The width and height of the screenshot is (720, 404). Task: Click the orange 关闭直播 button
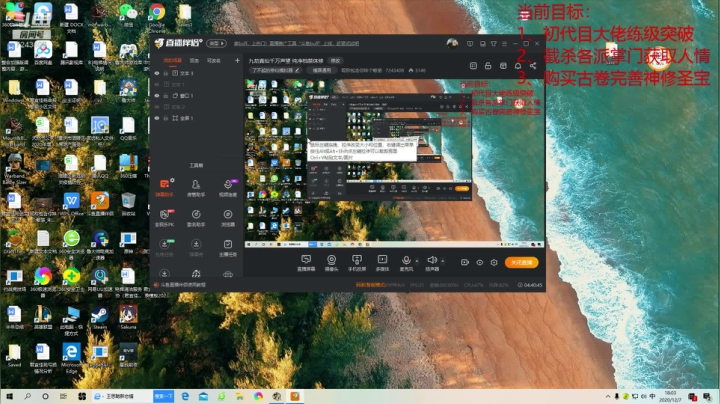[x=521, y=262]
